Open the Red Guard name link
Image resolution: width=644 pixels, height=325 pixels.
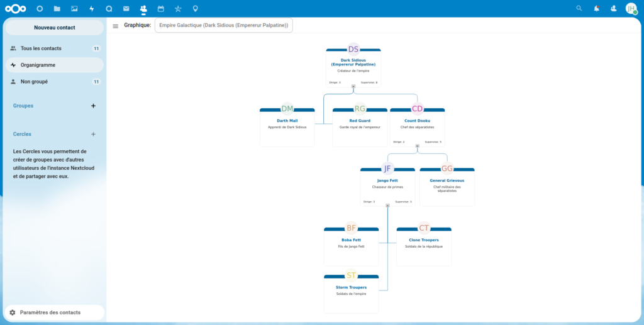360,121
